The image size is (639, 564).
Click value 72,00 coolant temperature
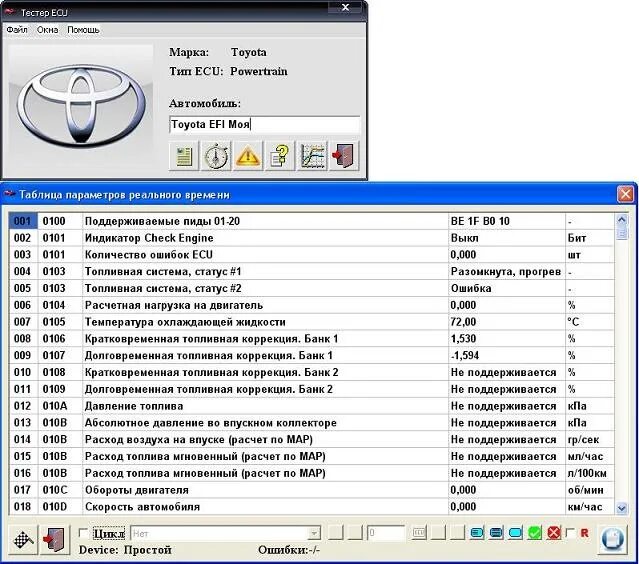pyautogui.click(x=463, y=322)
